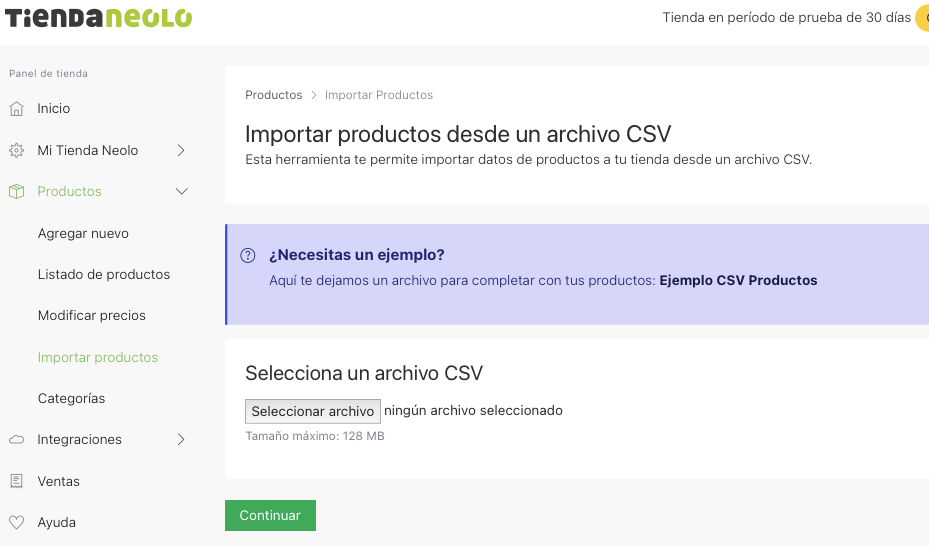Click the Ventas receipt icon
This screenshot has width=929, height=546.
tap(16, 482)
